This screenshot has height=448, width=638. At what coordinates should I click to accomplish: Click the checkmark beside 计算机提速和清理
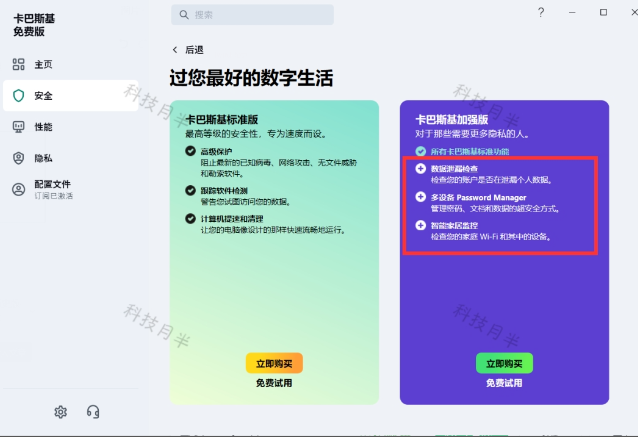(x=190, y=219)
